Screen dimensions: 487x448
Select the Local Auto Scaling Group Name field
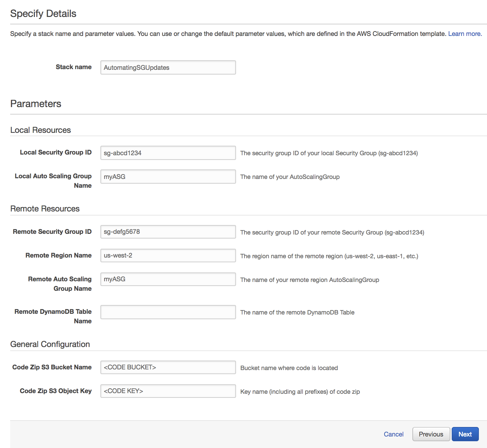168,177
